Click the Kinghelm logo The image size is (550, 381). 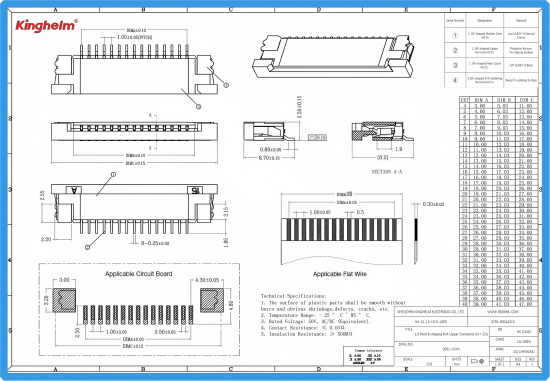click(46, 26)
